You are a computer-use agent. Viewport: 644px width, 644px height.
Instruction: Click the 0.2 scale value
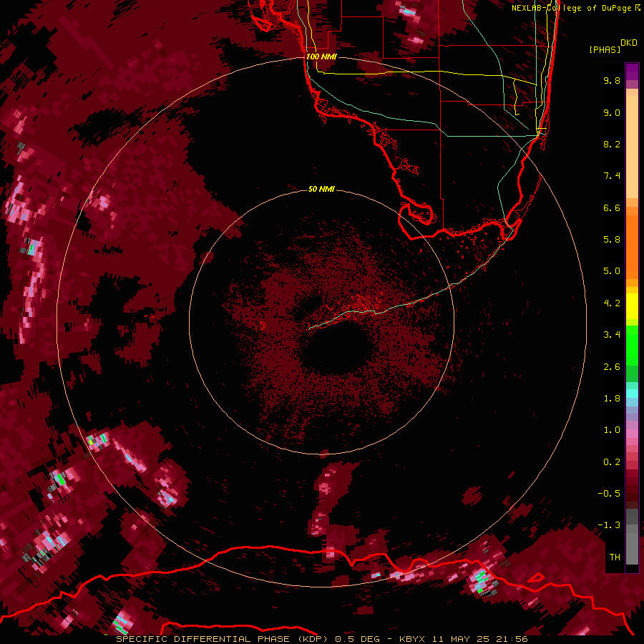click(612, 462)
